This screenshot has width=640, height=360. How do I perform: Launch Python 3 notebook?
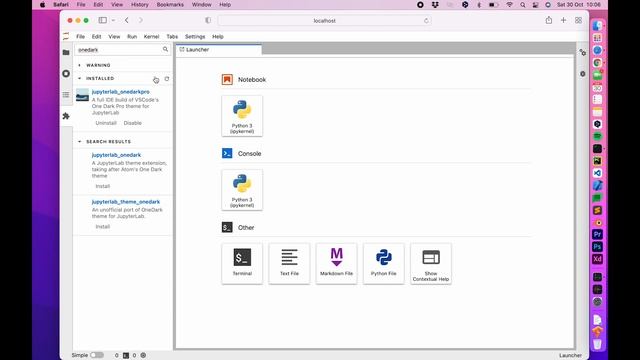[242, 116]
